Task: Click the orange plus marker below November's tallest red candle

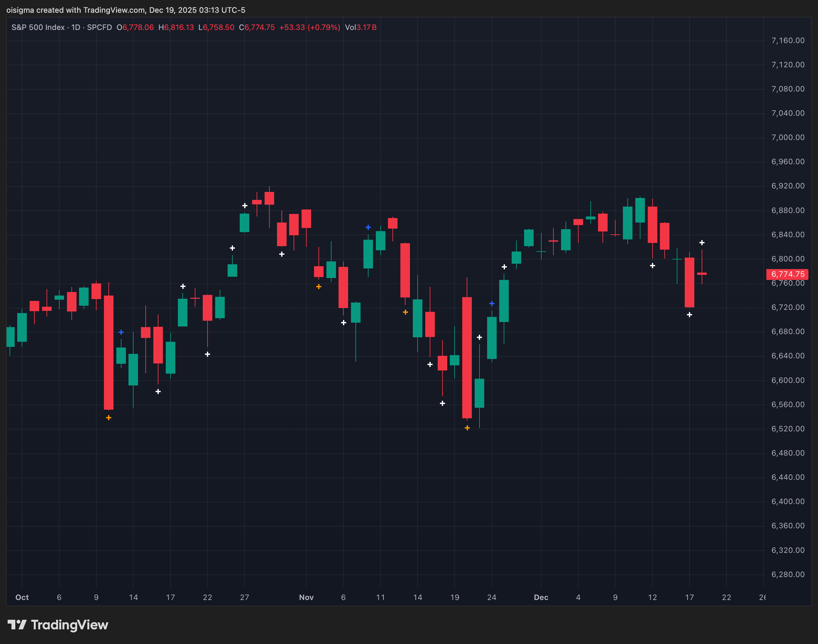Action: [467, 428]
